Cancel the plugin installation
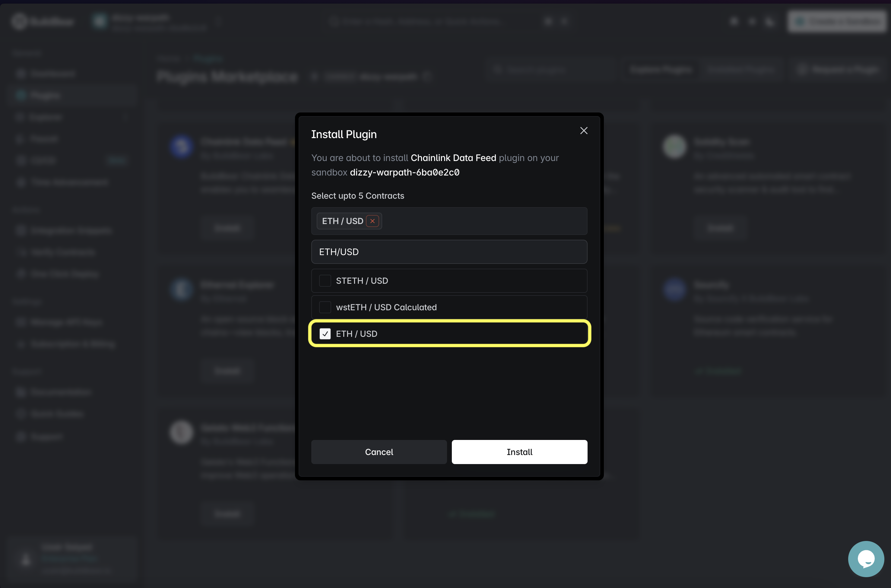The width and height of the screenshot is (891, 588). click(379, 452)
